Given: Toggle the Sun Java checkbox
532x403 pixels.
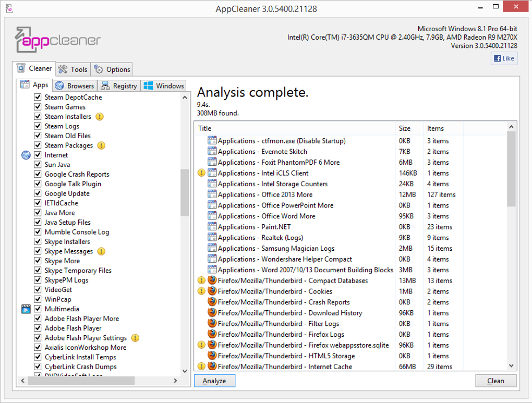Looking at the screenshot, I should (38, 165).
